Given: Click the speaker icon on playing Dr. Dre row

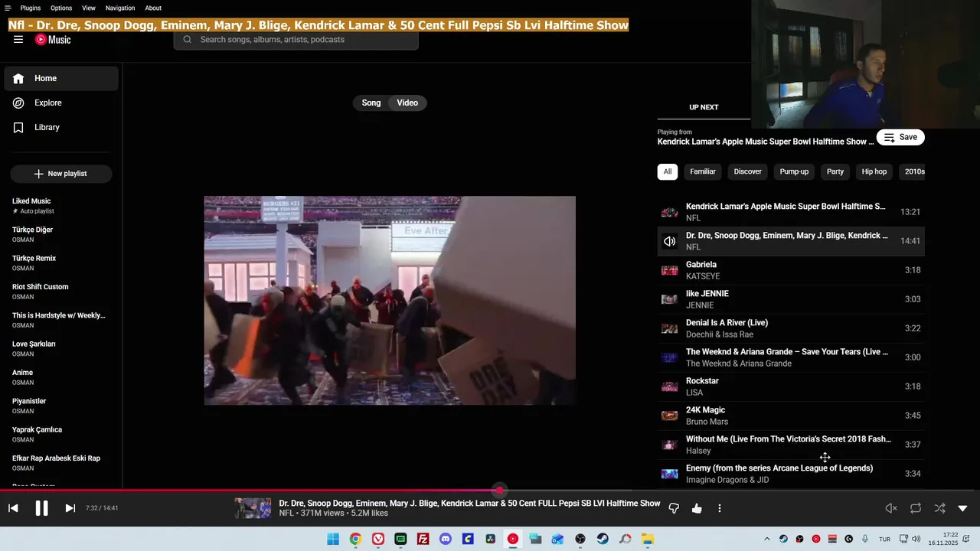Looking at the screenshot, I should 670,241.
